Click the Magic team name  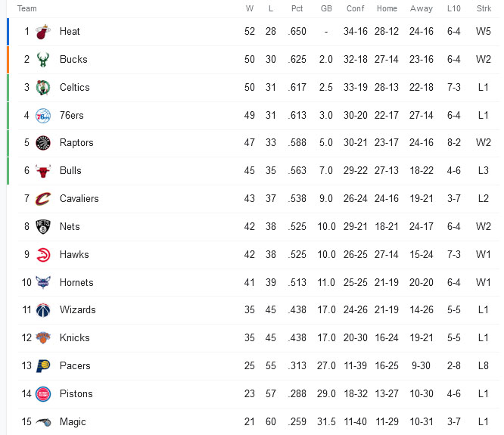[x=73, y=421]
